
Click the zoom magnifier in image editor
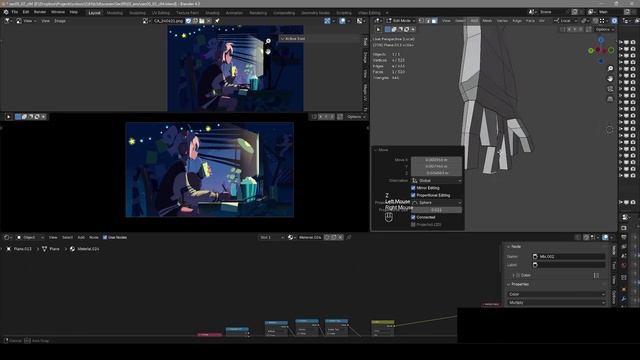pyautogui.click(x=268, y=41)
